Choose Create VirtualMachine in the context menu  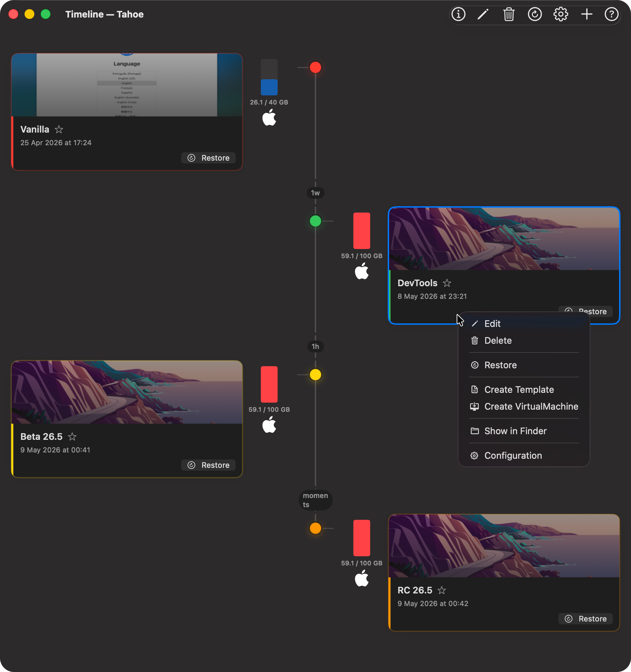524,406
